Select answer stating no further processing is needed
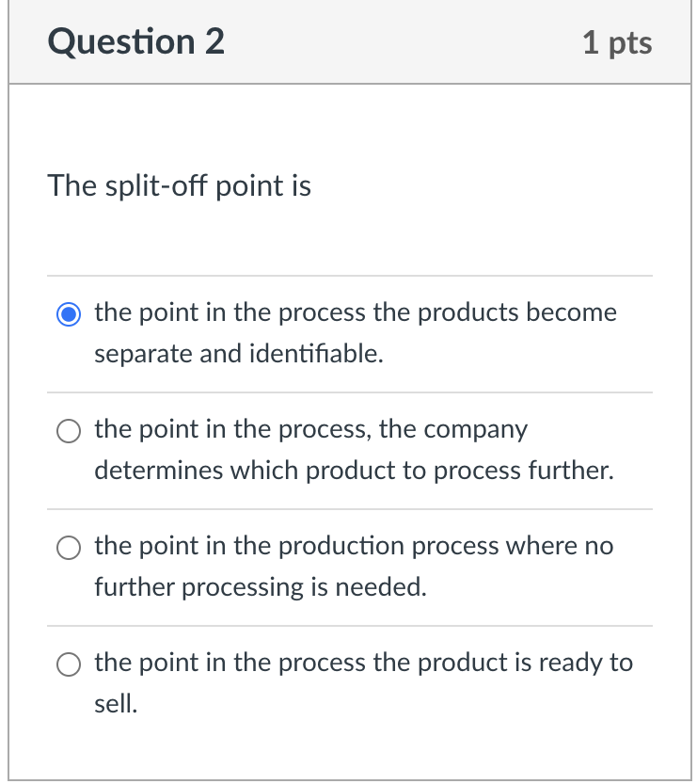Screen dimensions: 697x784 point(69,548)
